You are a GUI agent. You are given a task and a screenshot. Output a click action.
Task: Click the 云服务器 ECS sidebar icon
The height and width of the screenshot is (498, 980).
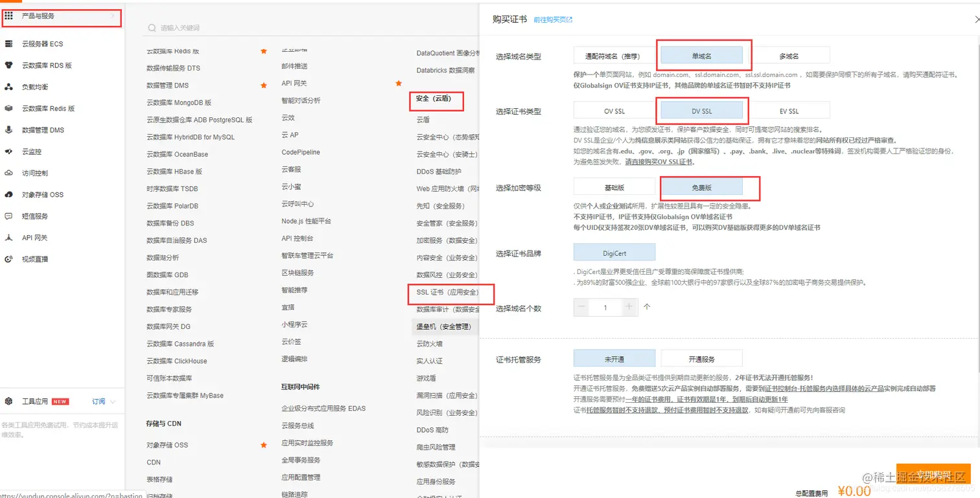(x=9, y=44)
